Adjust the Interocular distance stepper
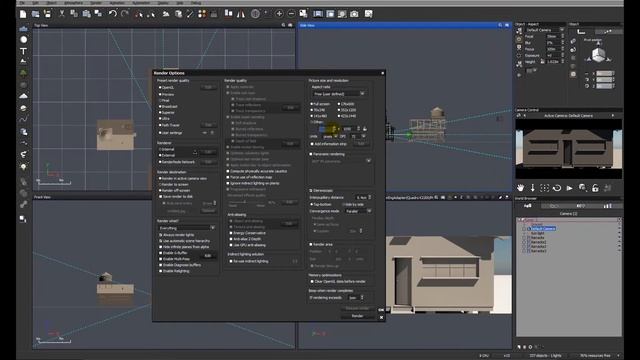This screenshot has width=640, height=360. pos(369,198)
